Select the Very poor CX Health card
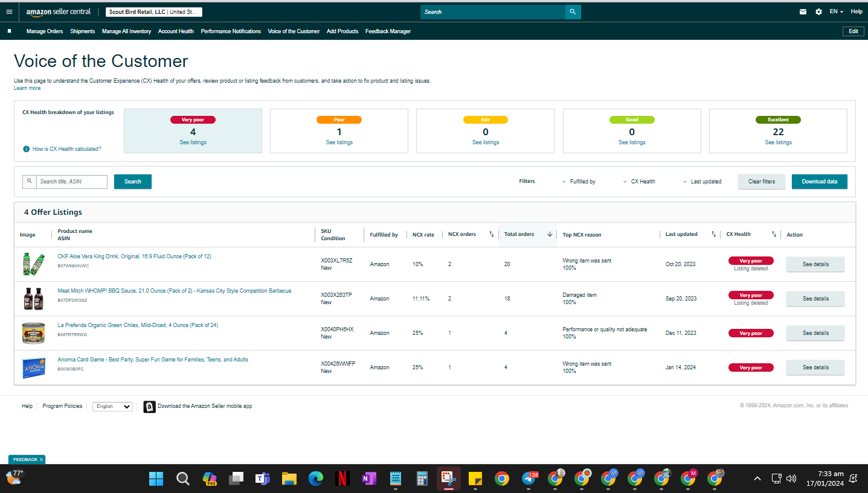 tap(193, 131)
